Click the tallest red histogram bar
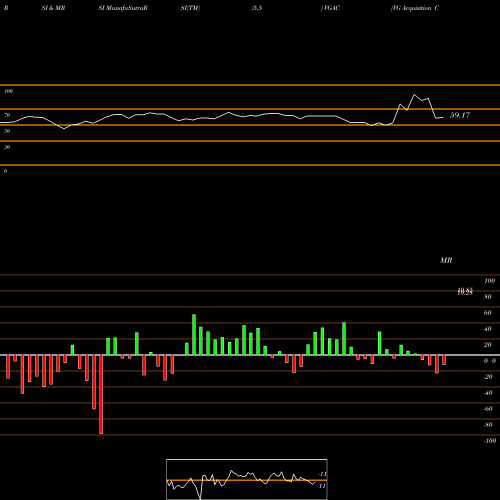The image size is (500, 500). pyautogui.click(x=101, y=394)
